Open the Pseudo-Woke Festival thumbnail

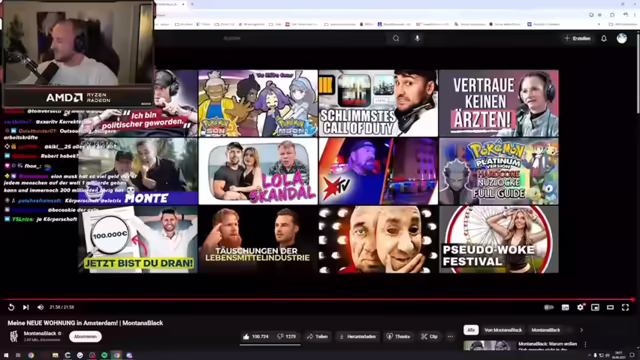tap(499, 239)
